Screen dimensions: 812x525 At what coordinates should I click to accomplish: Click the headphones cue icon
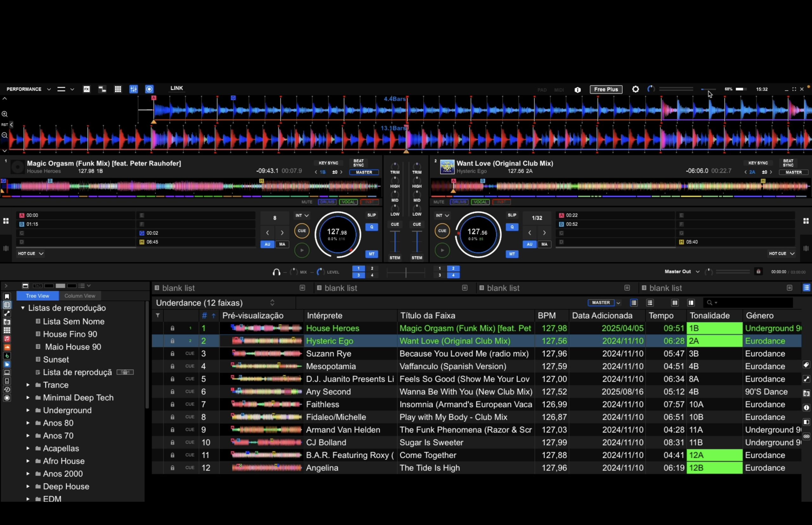(x=277, y=272)
